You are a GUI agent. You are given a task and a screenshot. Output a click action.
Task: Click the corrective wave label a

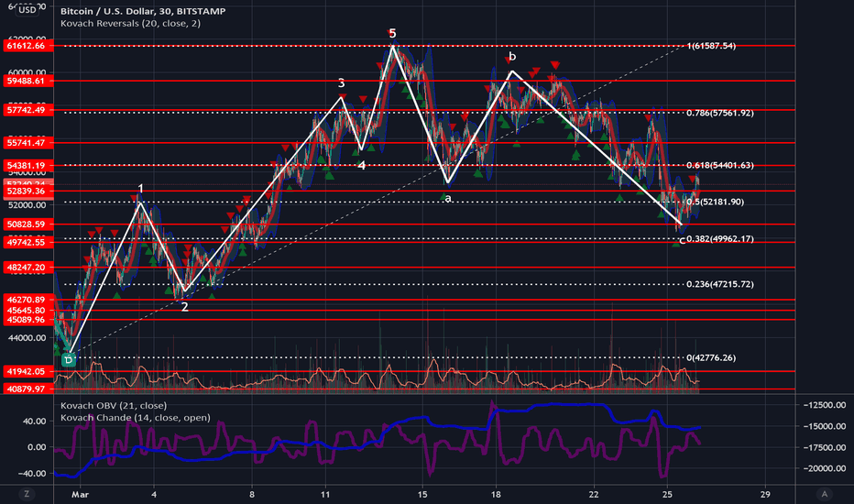(448, 199)
